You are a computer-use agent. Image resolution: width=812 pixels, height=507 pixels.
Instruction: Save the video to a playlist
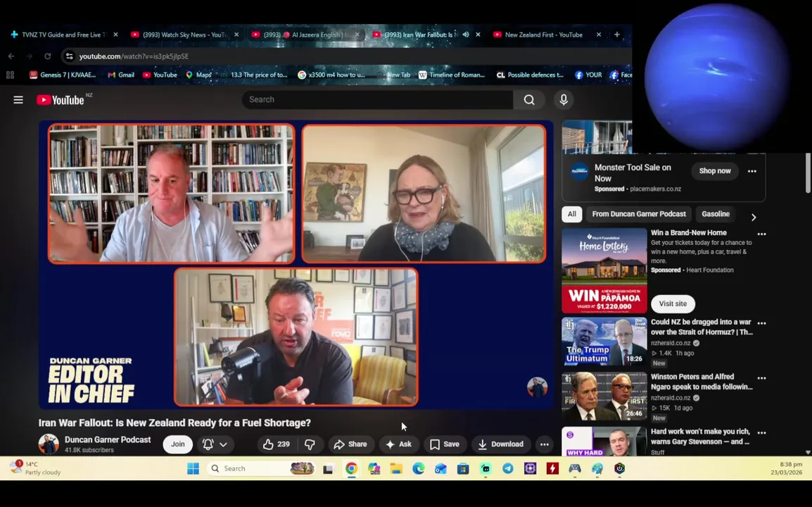tap(445, 444)
